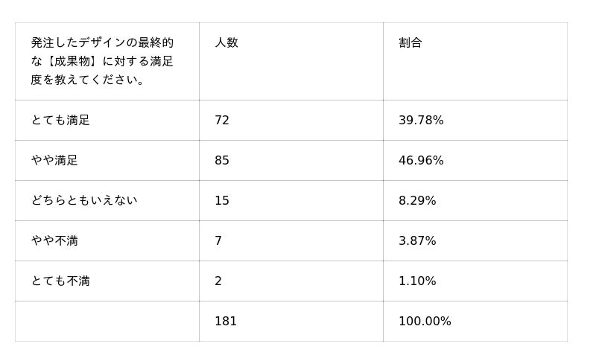Select the やや不満 row label
The height and width of the screenshot is (364, 596).
coord(54,241)
